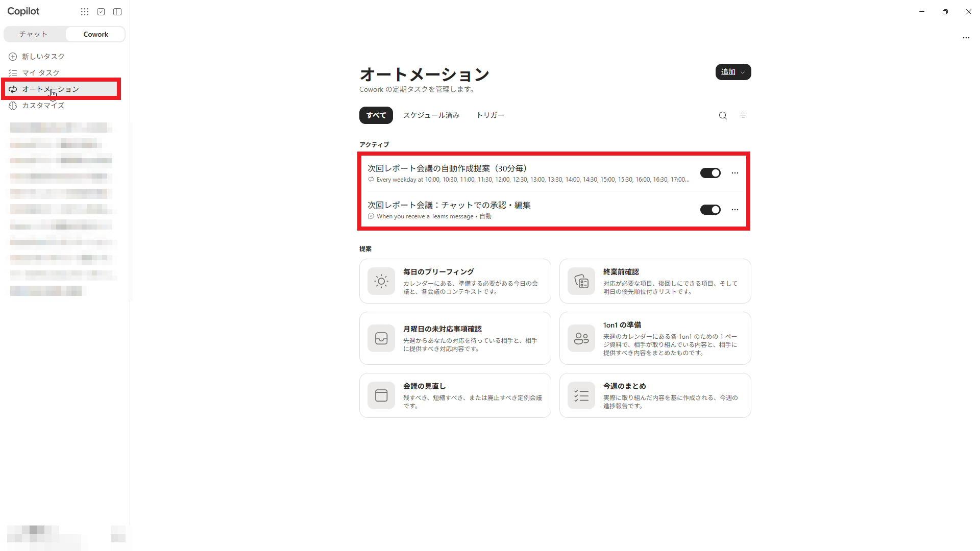Open more options for 自動作成提案（30分毎）row
Image resolution: width=980 pixels, height=551 pixels.
pyautogui.click(x=735, y=173)
